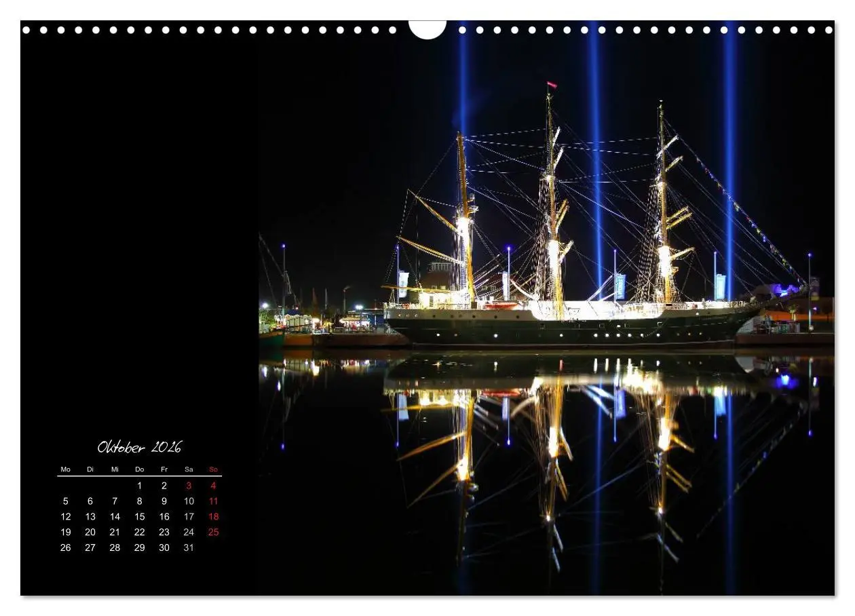
Task: Pick date 31 in the last row
Action: [x=189, y=548]
